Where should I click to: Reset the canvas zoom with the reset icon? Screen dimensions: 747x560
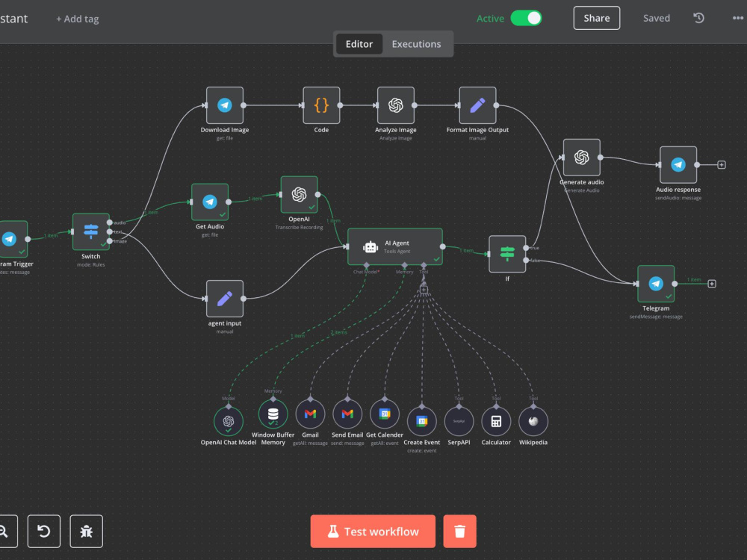tap(44, 531)
